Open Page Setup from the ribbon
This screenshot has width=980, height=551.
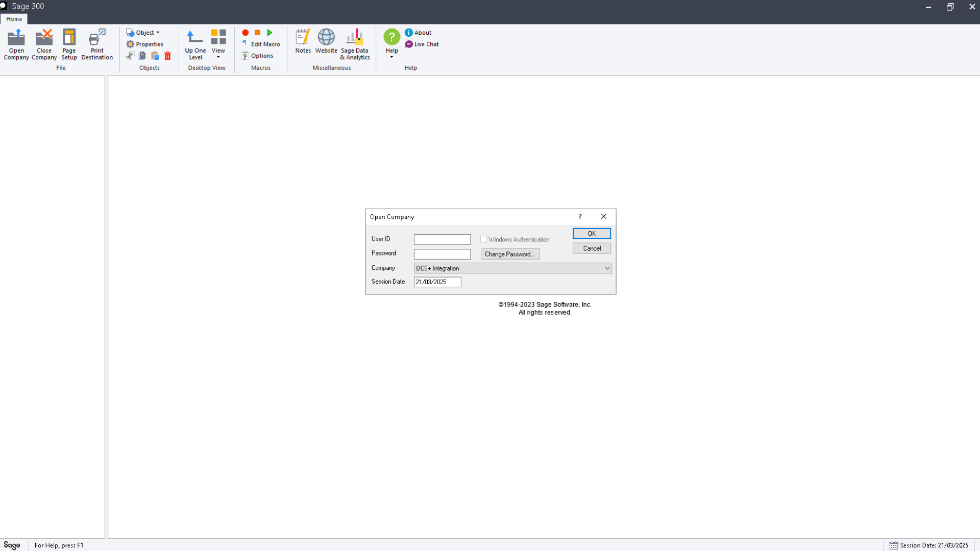[69, 44]
